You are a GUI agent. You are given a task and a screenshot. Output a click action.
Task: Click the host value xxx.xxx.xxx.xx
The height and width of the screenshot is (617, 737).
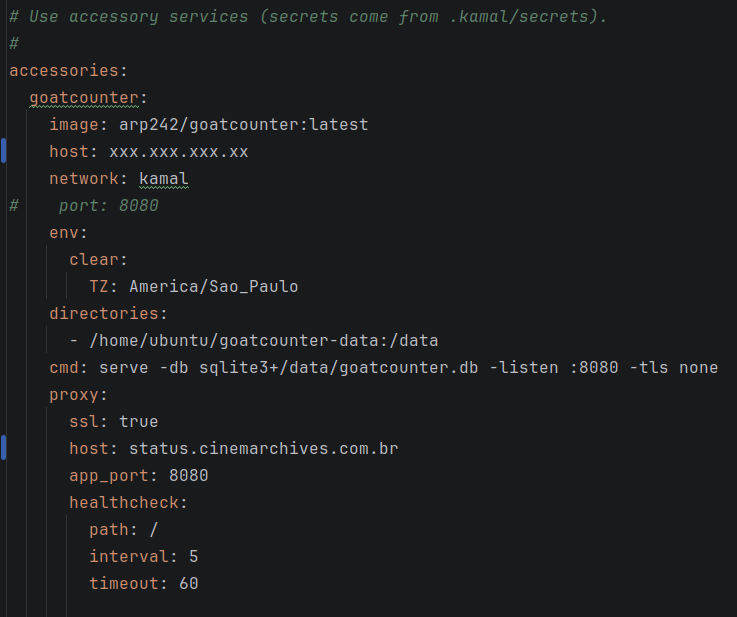[179, 152]
